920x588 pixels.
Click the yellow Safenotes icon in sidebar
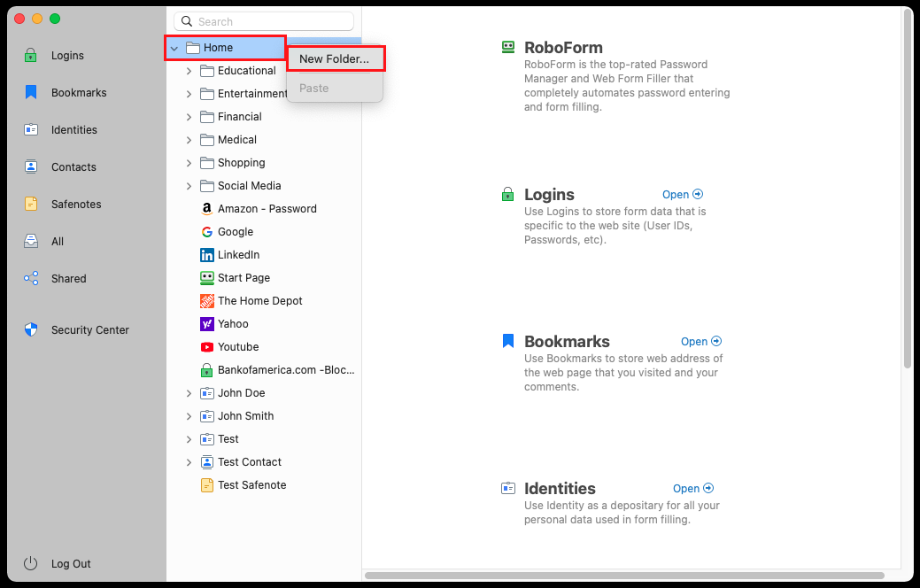pos(30,204)
